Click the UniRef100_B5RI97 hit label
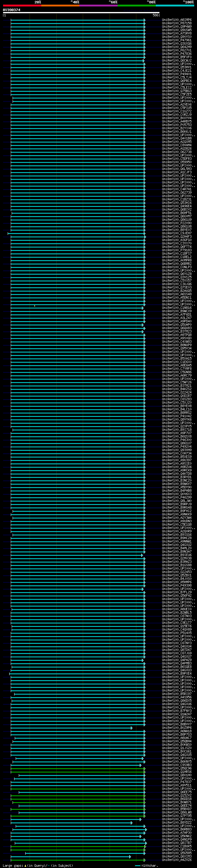 coord(177,694)
